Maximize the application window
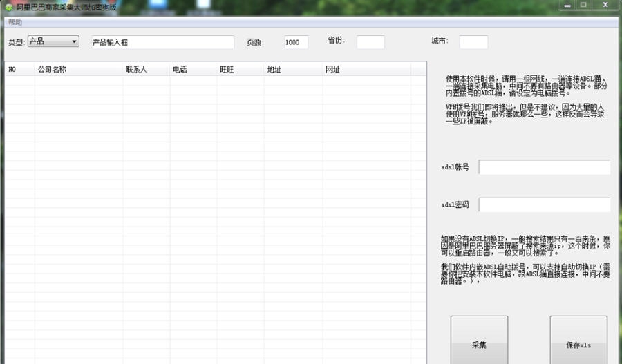Image resolution: width=622 pixels, height=364 pixels. point(583,5)
